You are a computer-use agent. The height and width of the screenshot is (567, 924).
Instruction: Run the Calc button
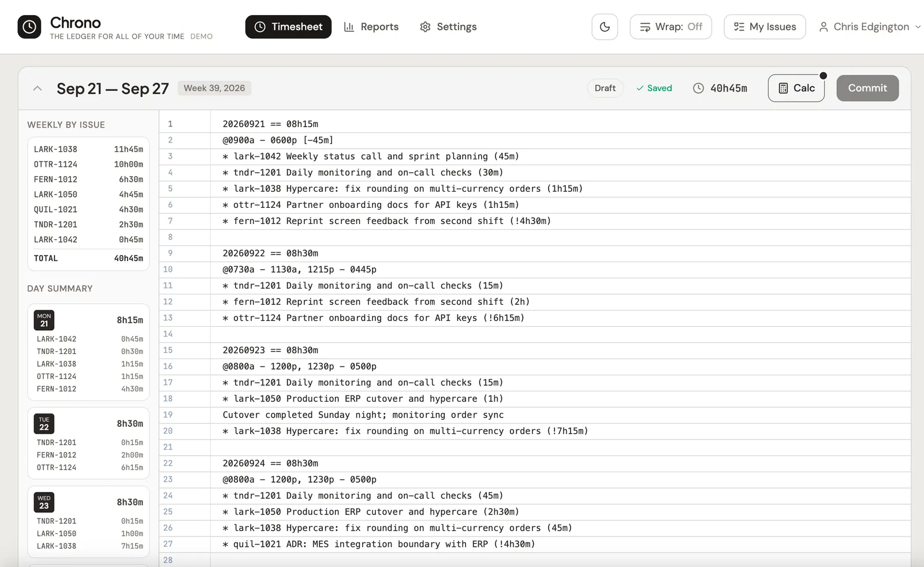pos(796,88)
